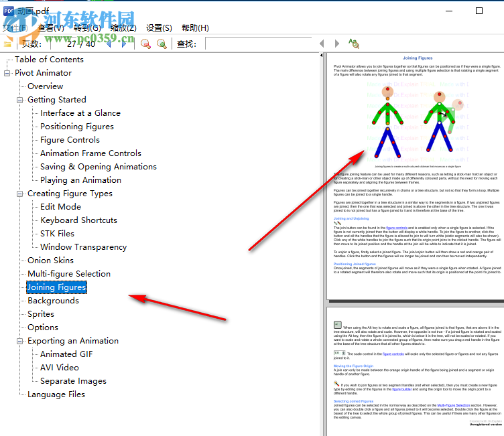The height and width of the screenshot is (436, 504).
Task: Open Backgrounds bookmark
Action: click(x=54, y=301)
